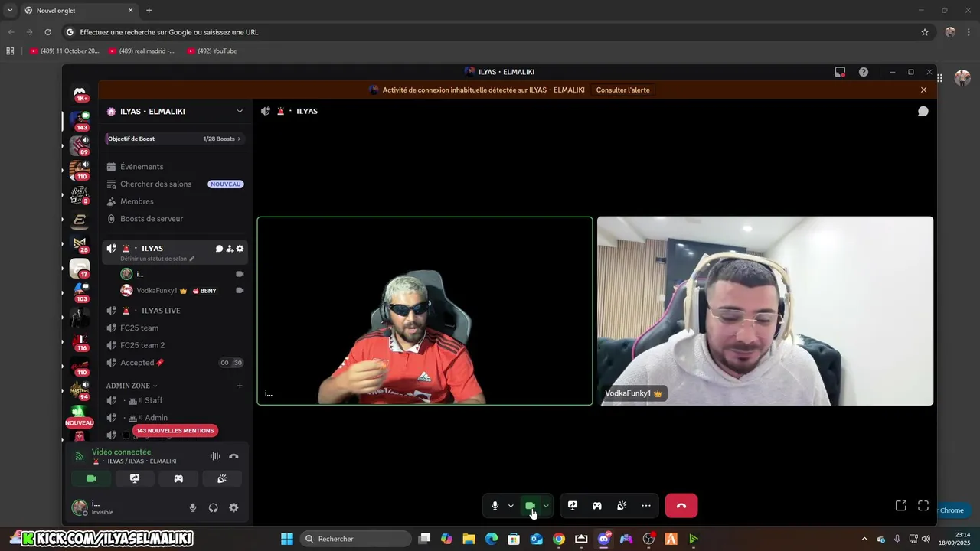The width and height of the screenshot is (980, 551).
Task: Open new Chrome tab with plus button
Action: (149, 11)
